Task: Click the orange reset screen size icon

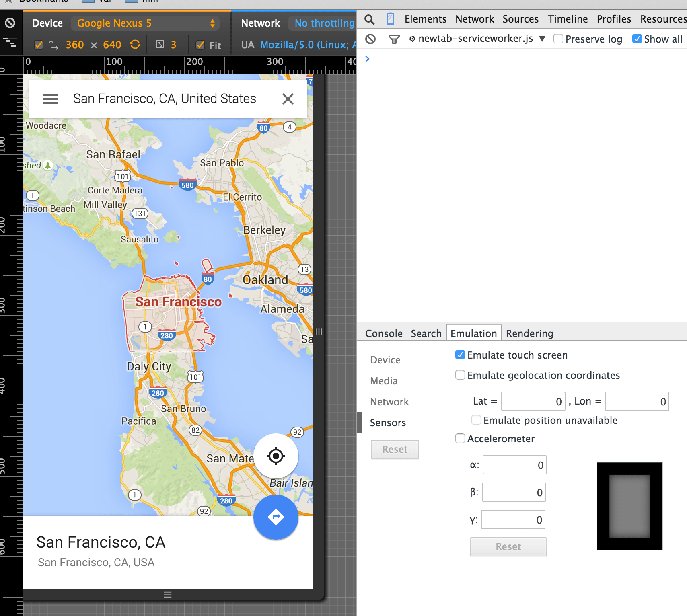Action: click(135, 44)
